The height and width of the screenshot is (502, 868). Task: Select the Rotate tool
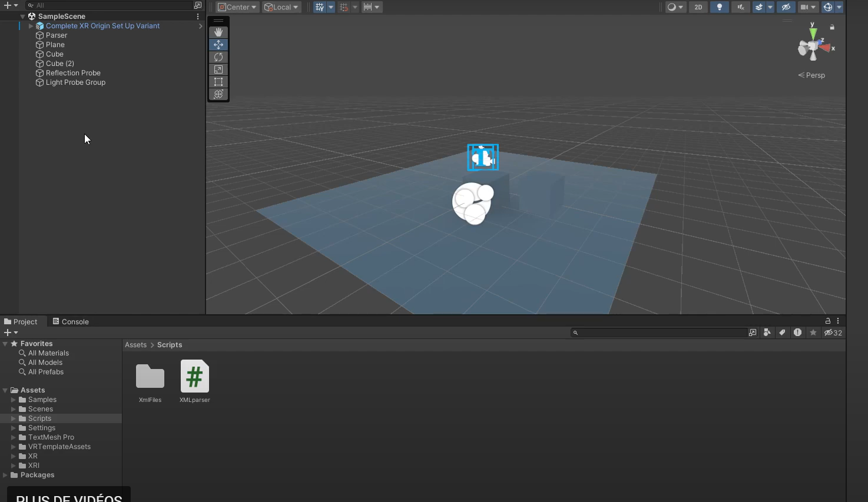(x=218, y=57)
